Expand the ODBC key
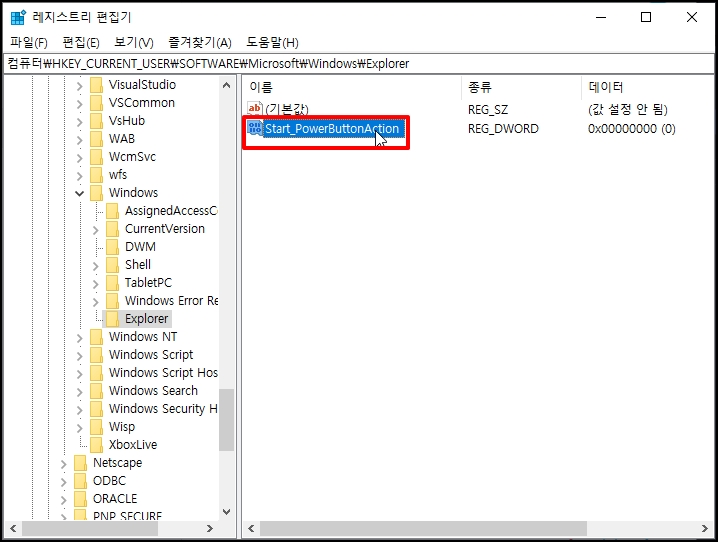The width and height of the screenshot is (718, 542). pos(63,482)
